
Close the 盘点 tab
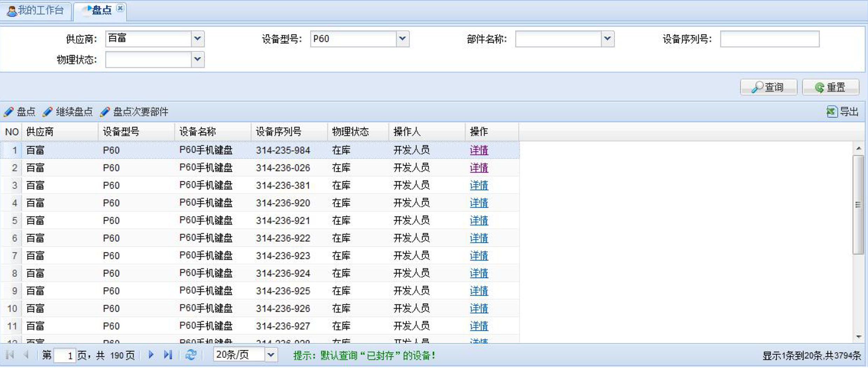pyautogui.click(x=120, y=8)
